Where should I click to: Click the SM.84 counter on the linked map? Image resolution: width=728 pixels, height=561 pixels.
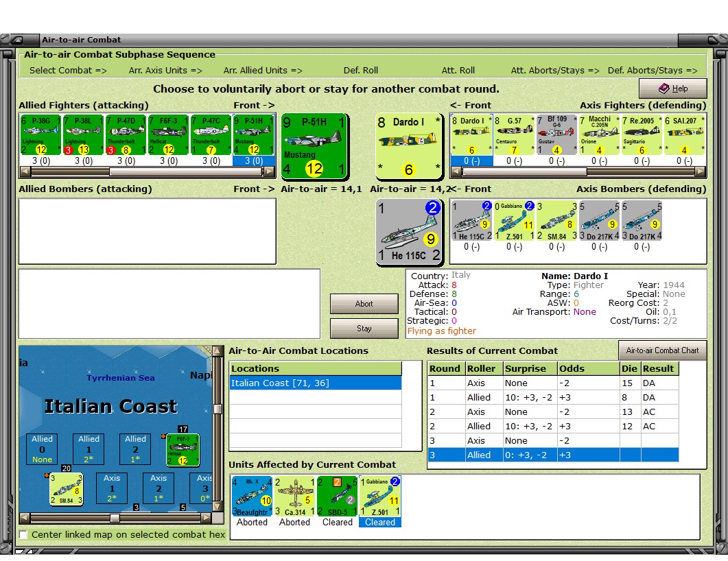(x=67, y=488)
